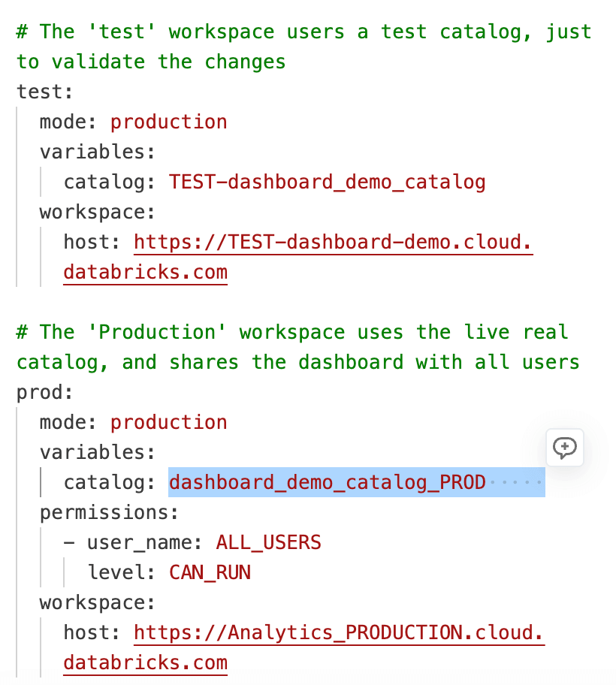Click the highlighted dashboard_demo_catalog_PROD value

tap(327, 482)
